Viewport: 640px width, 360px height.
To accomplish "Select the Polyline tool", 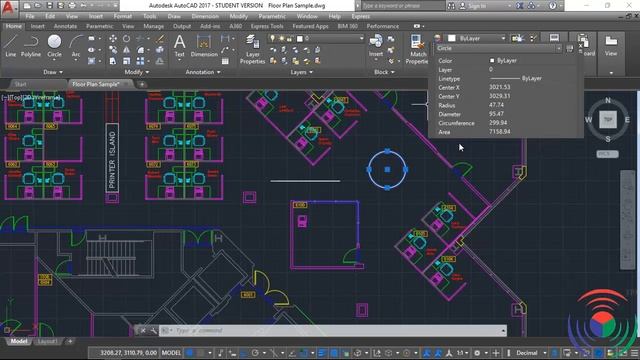I will [x=31, y=46].
